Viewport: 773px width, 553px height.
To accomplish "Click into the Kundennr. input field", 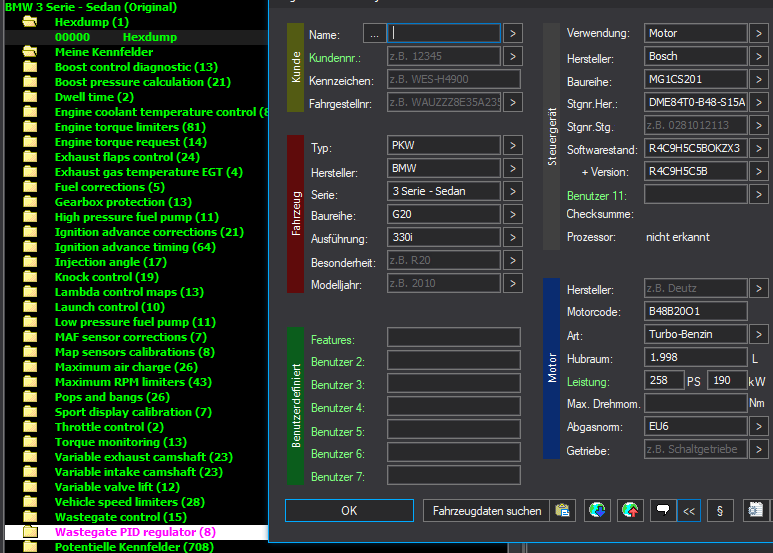I will click(x=444, y=56).
